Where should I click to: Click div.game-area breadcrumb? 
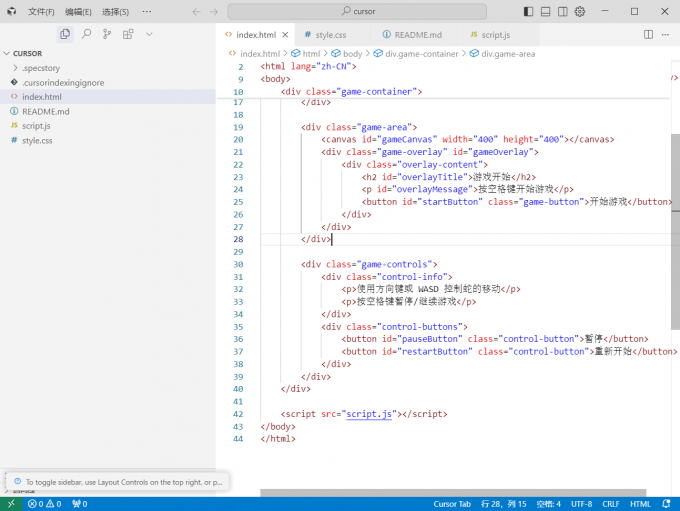503,54
